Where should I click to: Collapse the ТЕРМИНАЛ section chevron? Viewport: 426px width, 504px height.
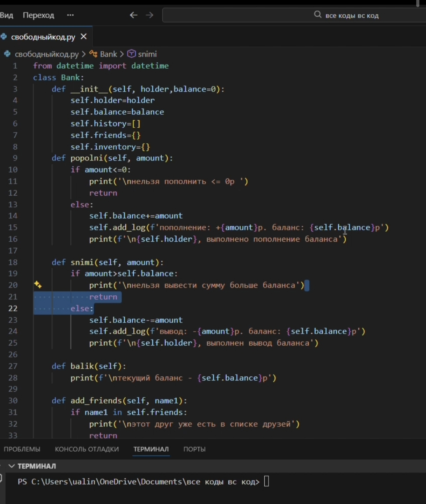(x=11, y=466)
